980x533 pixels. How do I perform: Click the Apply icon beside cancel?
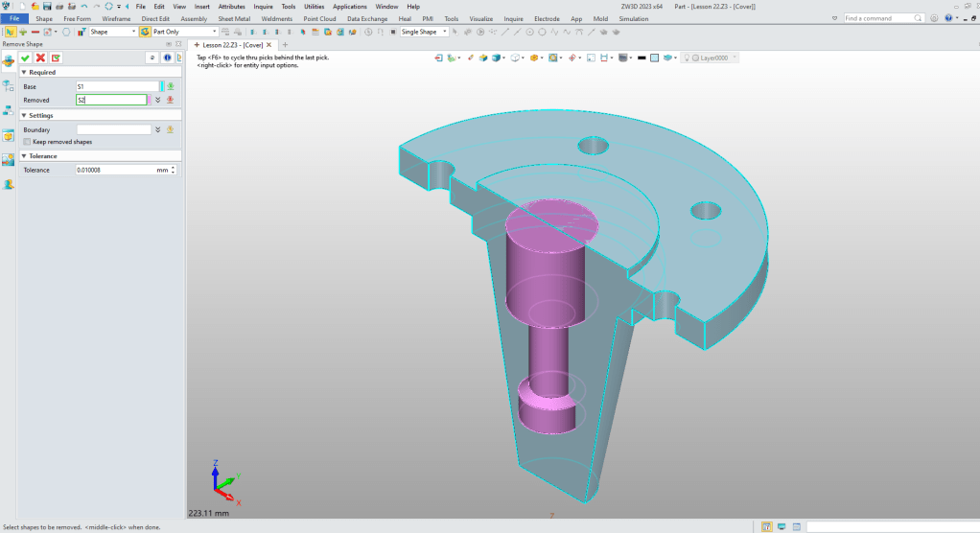pos(56,58)
